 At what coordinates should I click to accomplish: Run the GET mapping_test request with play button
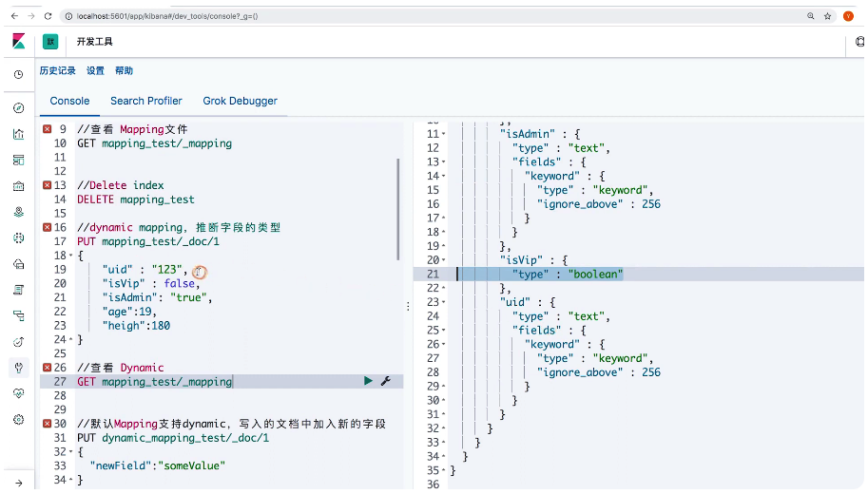click(369, 381)
